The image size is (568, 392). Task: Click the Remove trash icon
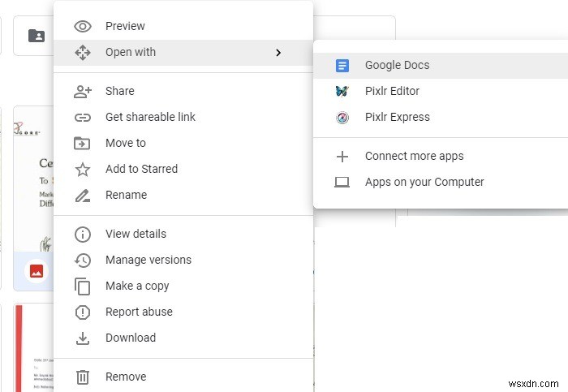[83, 377]
